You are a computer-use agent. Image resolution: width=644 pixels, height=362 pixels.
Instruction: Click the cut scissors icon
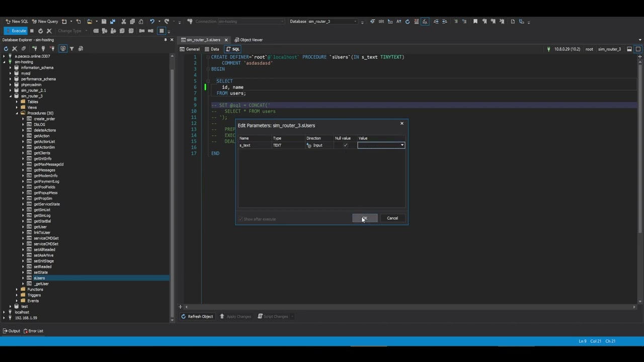124,22
